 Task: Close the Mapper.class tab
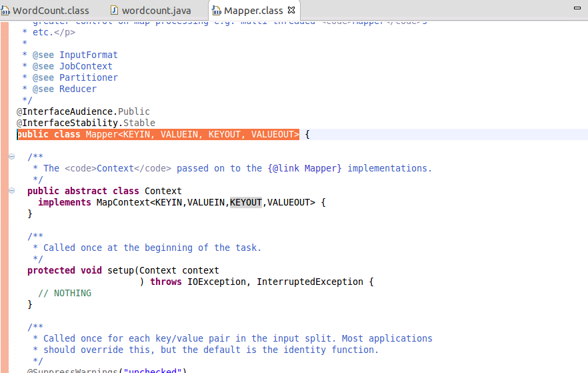coord(291,10)
